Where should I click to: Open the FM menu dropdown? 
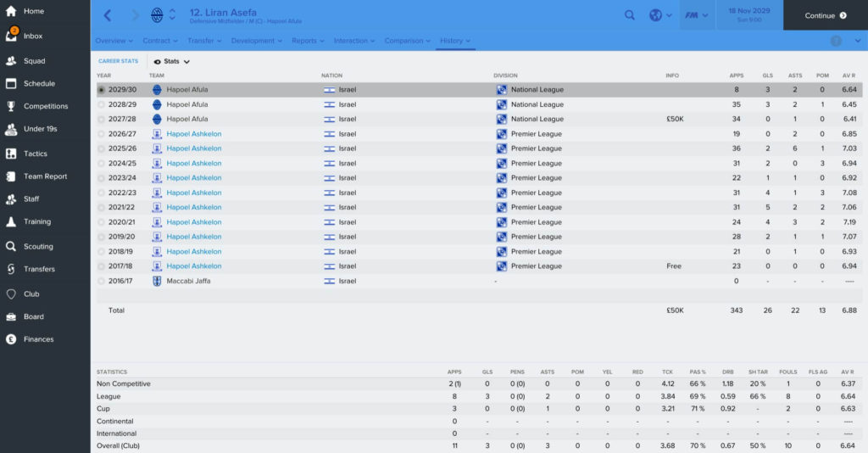click(x=697, y=15)
